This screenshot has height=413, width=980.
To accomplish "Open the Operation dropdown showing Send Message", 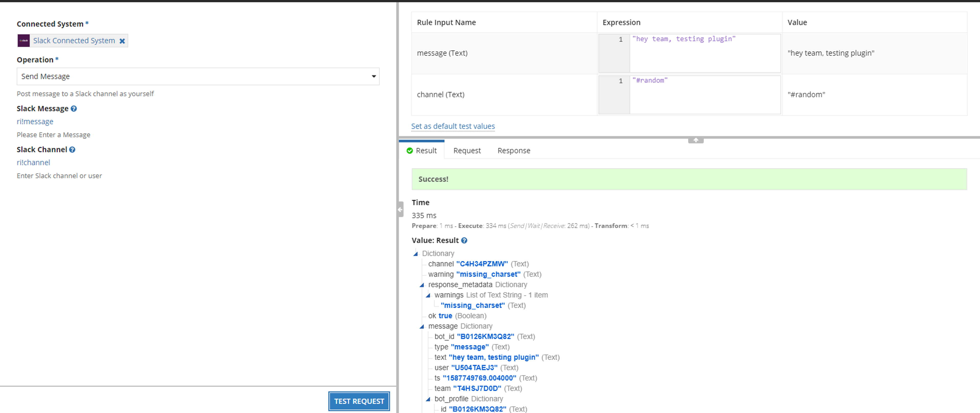I will click(198, 77).
